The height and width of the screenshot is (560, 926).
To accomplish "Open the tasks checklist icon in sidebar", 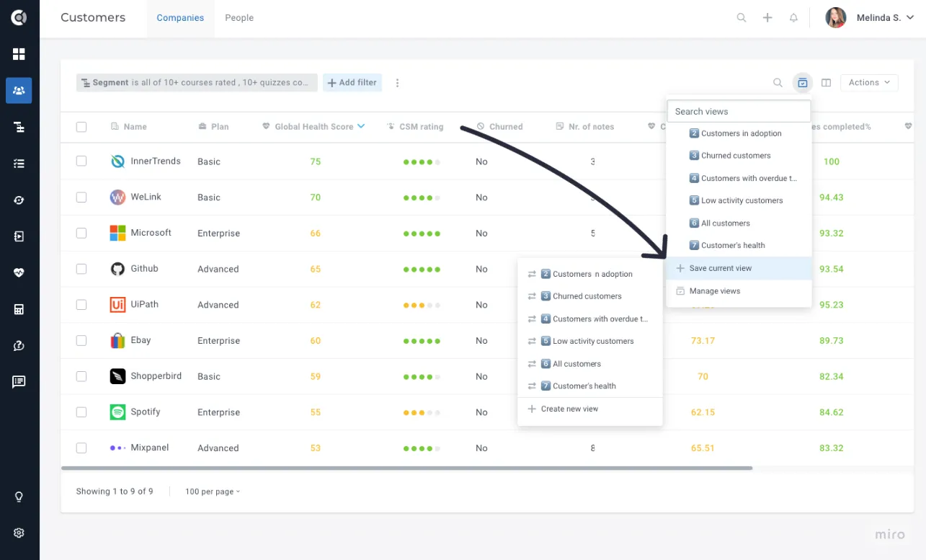I will 19,164.
